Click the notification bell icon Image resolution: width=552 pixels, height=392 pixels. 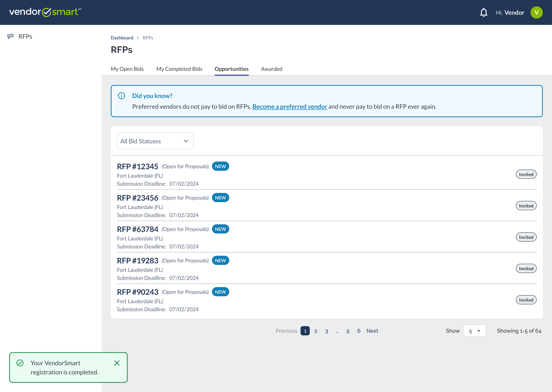point(483,13)
